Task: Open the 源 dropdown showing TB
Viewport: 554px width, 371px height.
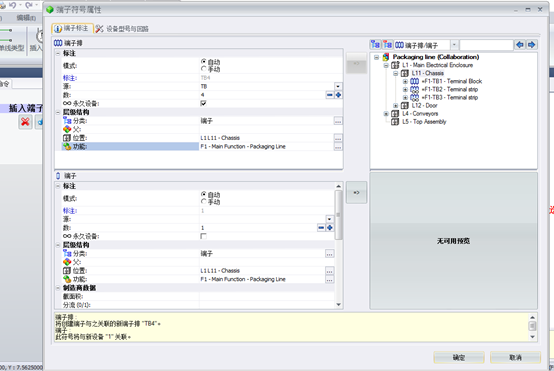Action: 338,86
